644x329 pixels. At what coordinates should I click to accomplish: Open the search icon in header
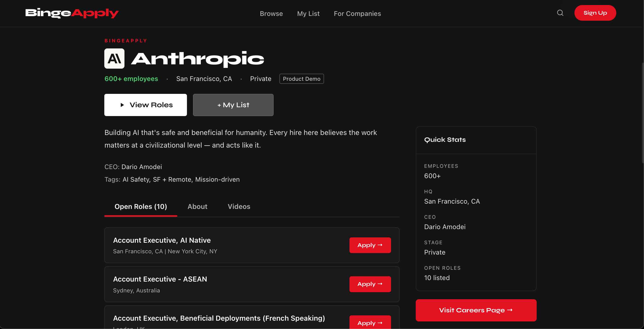[560, 13]
